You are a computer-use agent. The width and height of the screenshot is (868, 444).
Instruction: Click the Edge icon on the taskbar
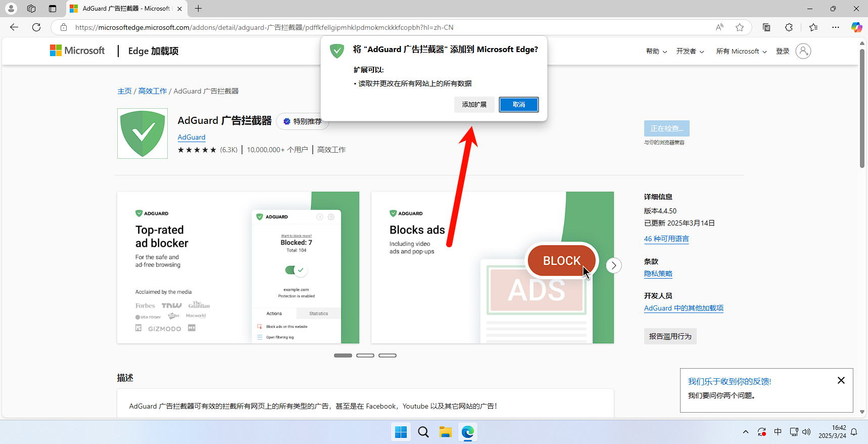[468, 432]
